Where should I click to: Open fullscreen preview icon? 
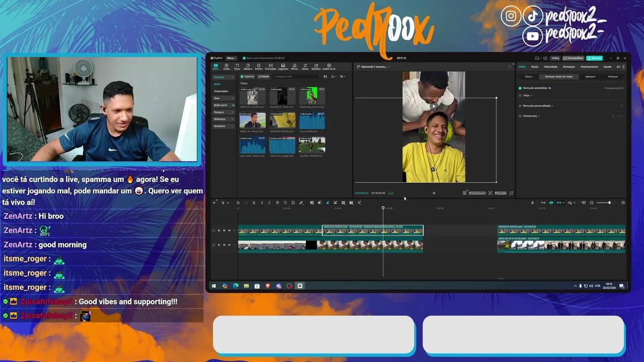[x=511, y=193]
